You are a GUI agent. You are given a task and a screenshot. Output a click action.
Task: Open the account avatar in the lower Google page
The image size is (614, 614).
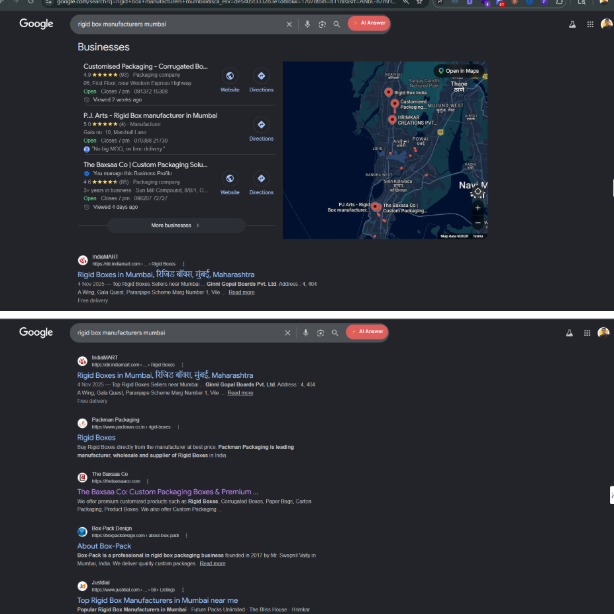point(603,332)
